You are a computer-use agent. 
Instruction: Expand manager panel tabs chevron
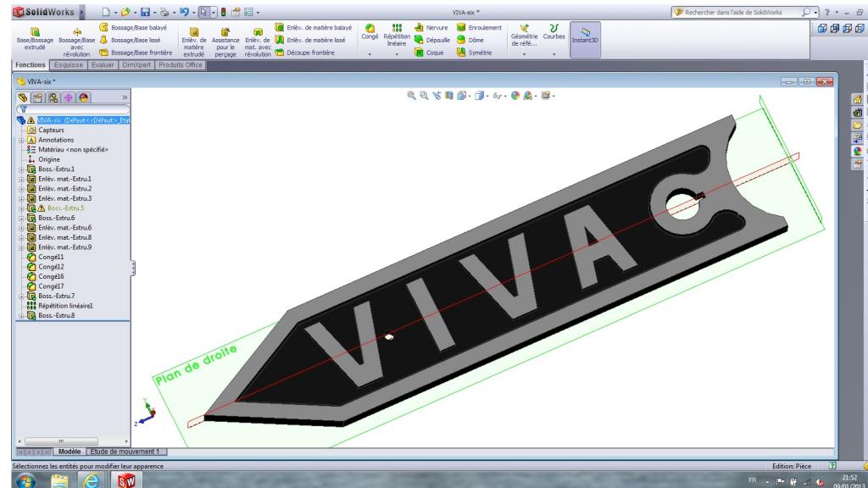125,97
